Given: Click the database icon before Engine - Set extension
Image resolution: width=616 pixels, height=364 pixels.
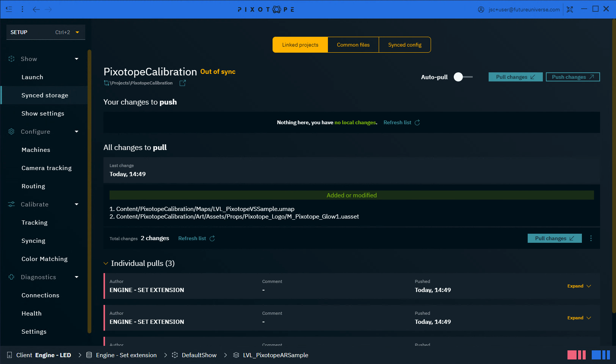Looking at the screenshot, I should 89,355.
